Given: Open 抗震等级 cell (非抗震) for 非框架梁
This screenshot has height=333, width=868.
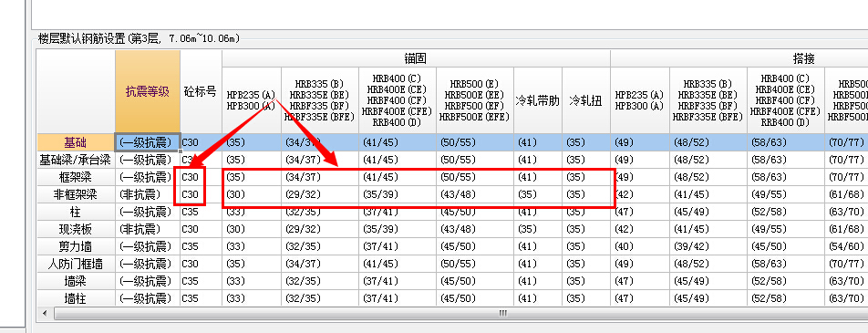Looking at the screenshot, I should pyautogui.click(x=148, y=194).
